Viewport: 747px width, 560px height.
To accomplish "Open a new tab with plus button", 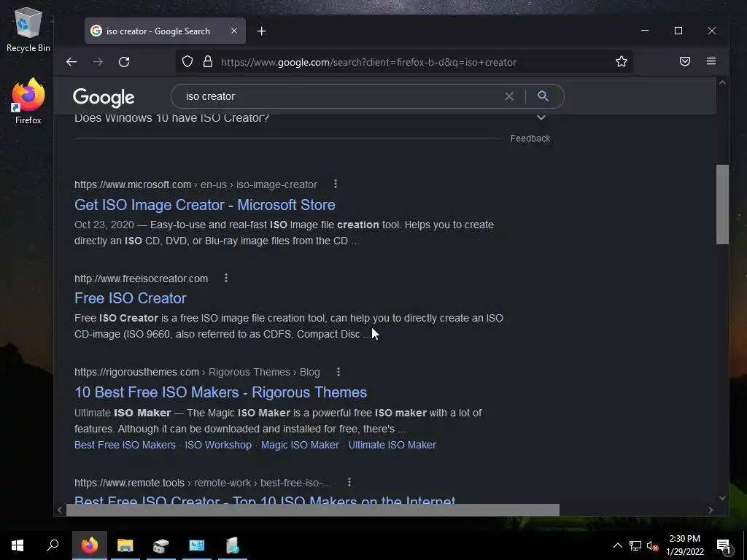I will tap(262, 31).
